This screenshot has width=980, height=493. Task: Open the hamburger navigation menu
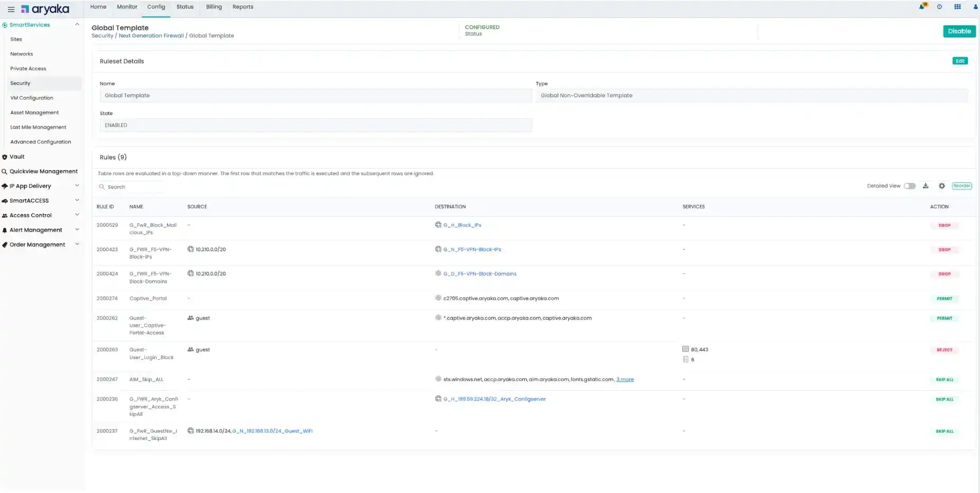tap(11, 9)
